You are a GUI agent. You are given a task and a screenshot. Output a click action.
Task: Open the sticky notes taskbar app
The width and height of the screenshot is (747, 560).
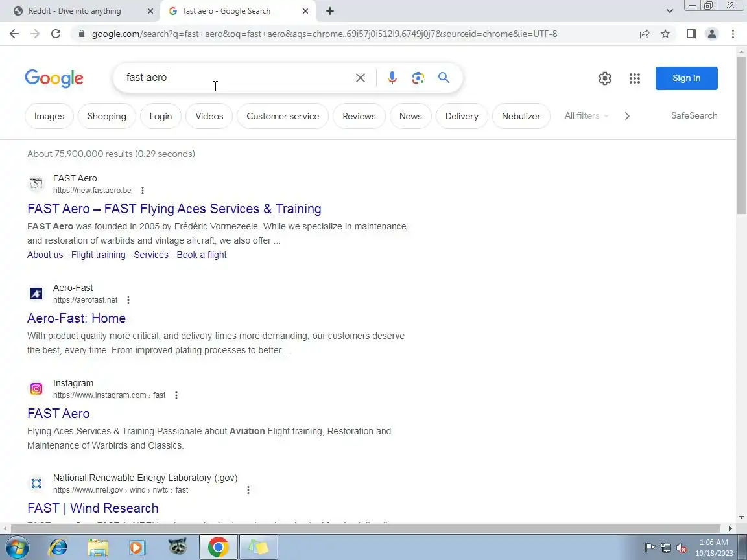(x=258, y=547)
